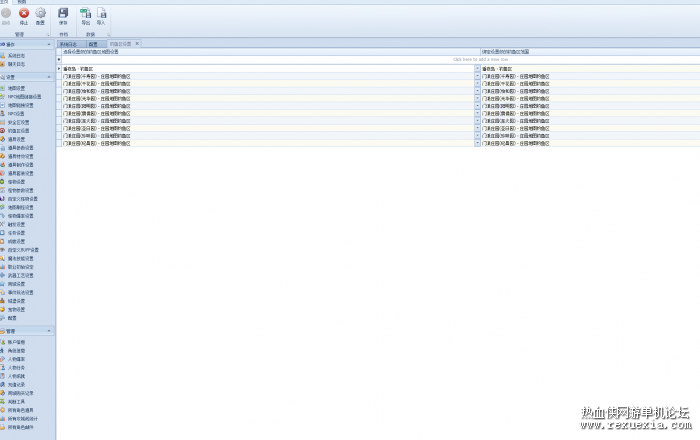Open 账户信息 in the 管理 list
Screen dimensions: 700x440
tap(16, 342)
